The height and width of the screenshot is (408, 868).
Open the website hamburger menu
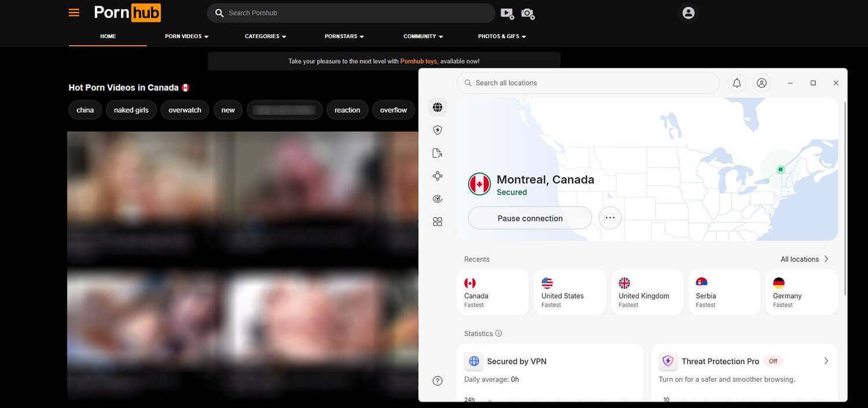[x=74, y=12]
